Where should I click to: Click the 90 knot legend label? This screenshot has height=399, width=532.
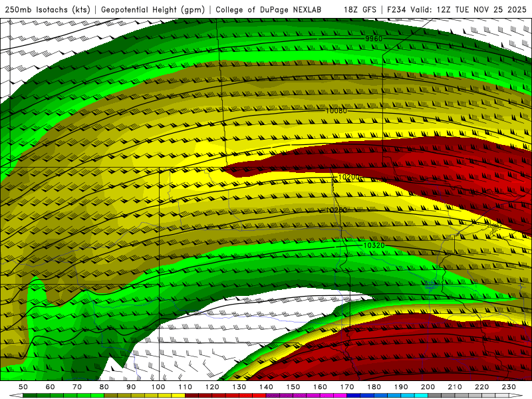131,387
